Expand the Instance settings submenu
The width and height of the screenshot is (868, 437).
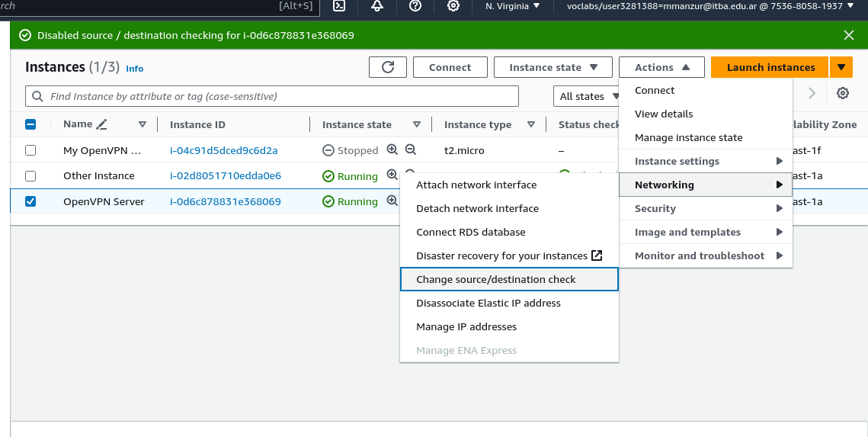705,161
